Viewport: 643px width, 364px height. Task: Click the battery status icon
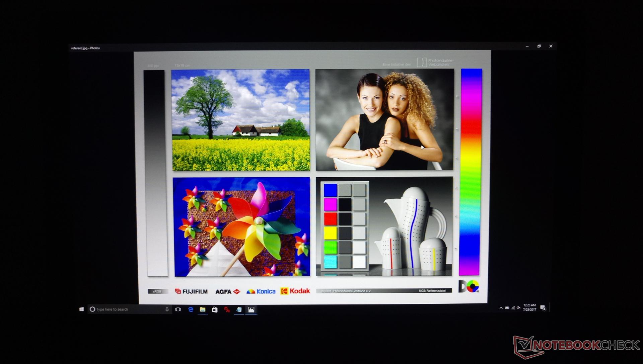coord(507,308)
